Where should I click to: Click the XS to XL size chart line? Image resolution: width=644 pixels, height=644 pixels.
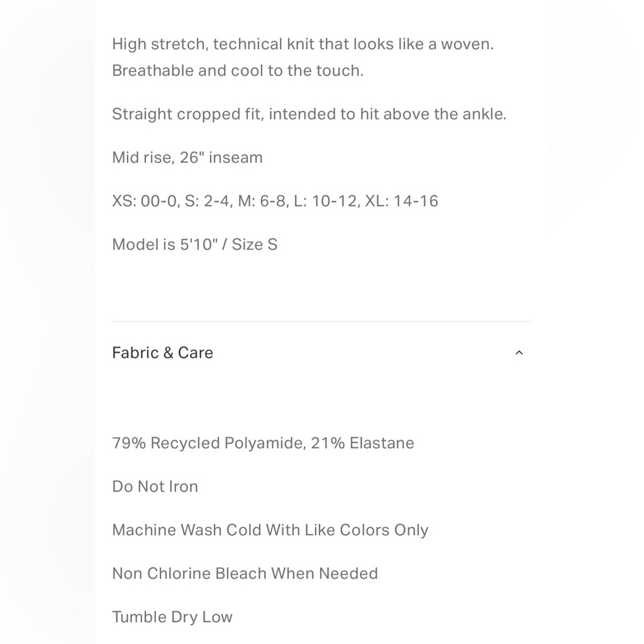point(275,201)
